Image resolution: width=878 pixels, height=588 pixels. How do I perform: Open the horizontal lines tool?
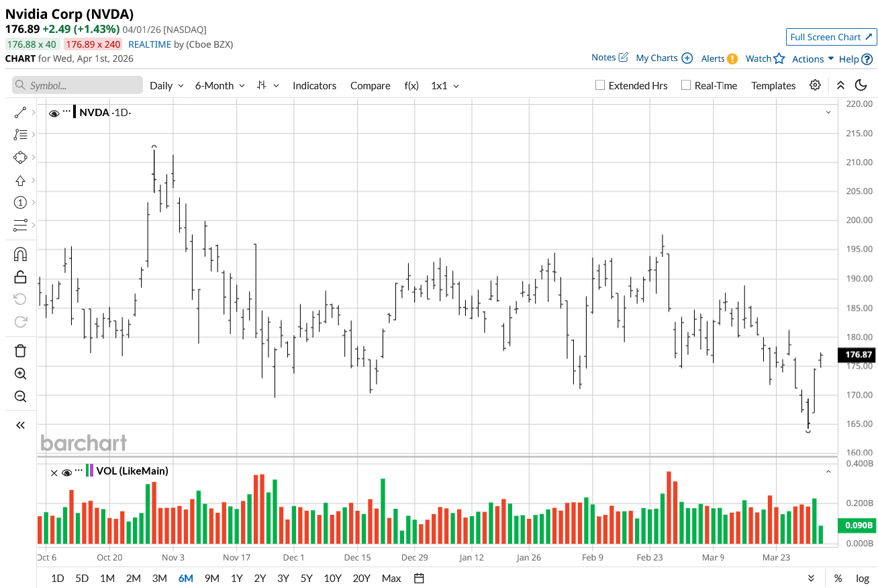(20, 225)
